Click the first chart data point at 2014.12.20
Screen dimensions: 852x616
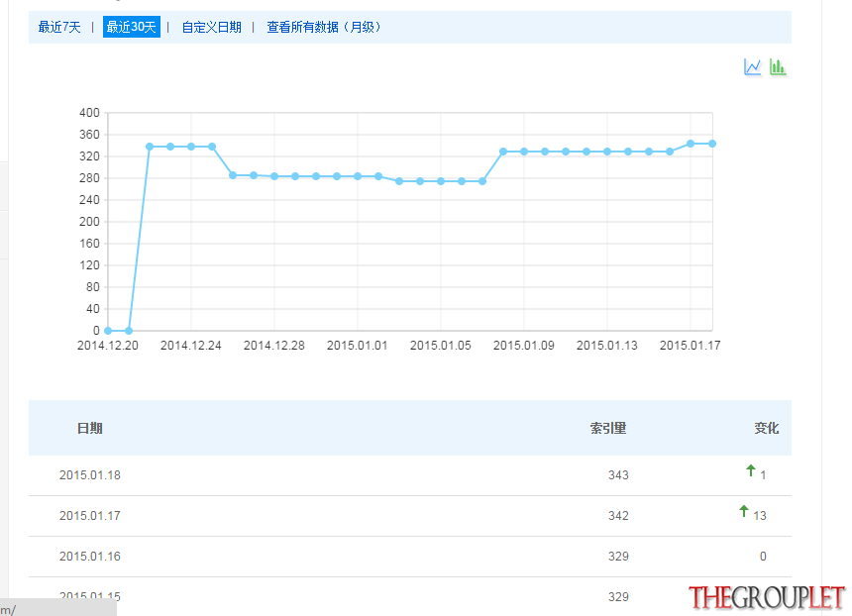point(108,330)
